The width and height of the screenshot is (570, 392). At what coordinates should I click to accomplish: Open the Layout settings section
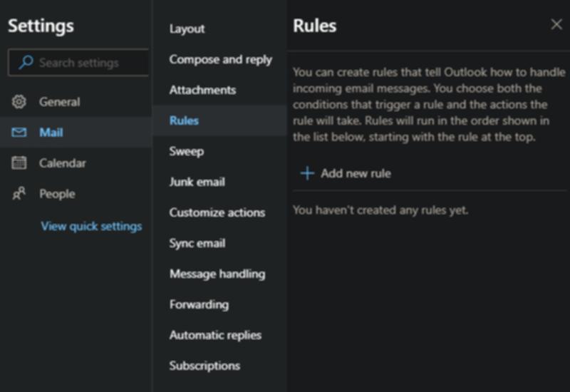coord(187,29)
